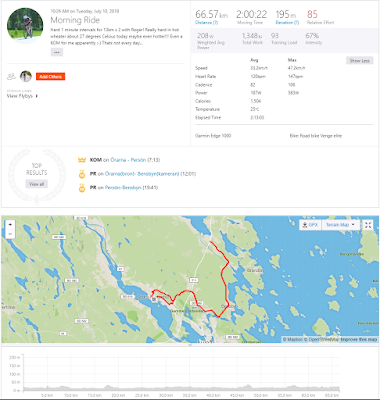
Task: Zoom in on the map
Action: click(x=10, y=225)
